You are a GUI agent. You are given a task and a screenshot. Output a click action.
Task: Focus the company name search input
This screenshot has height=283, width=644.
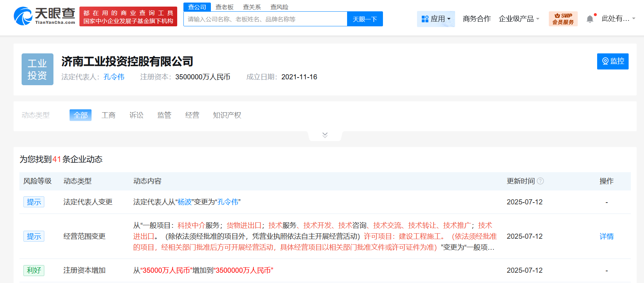point(265,19)
